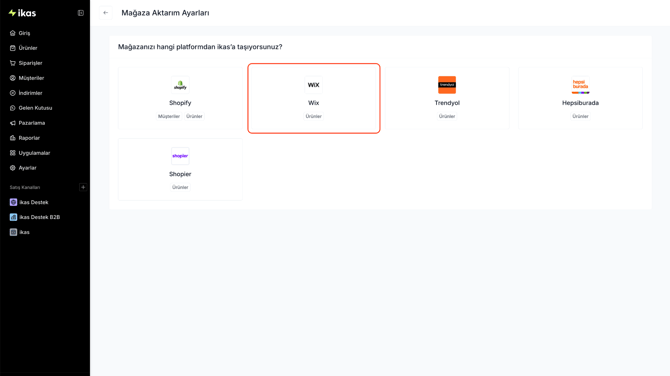Screen dimensions: 670x376
Task: Choose the Shopify platform name
Action: click(180, 103)
